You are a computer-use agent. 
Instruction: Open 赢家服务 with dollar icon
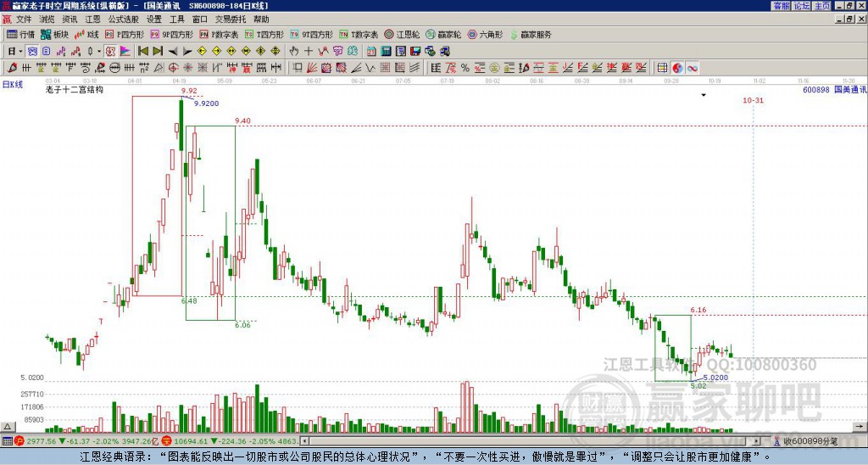point(531,34)
